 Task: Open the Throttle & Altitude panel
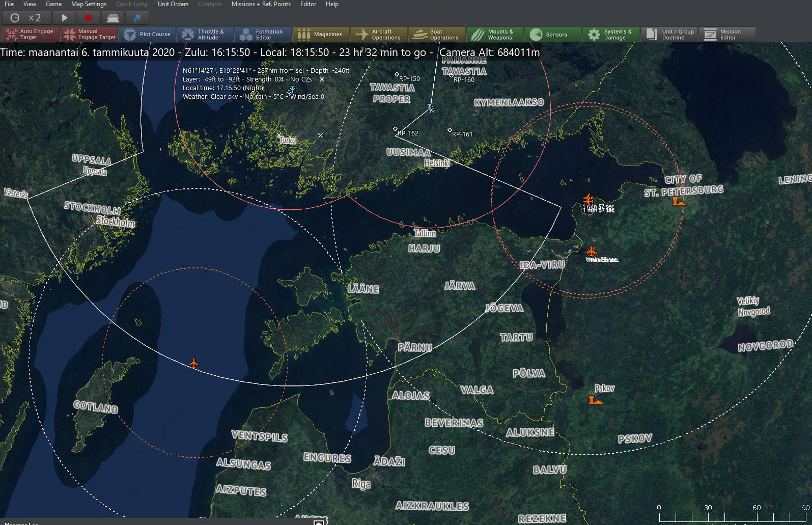(x=205, y=34)
